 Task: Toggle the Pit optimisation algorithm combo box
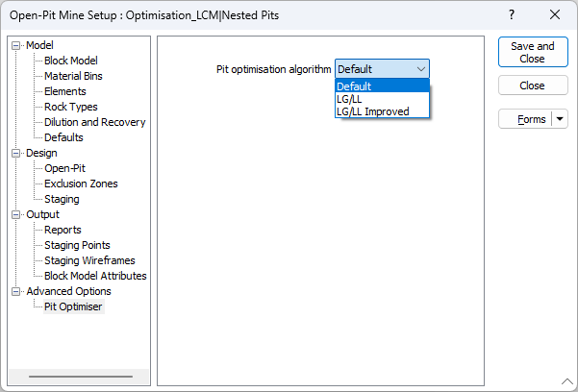[x=382, y=69]
